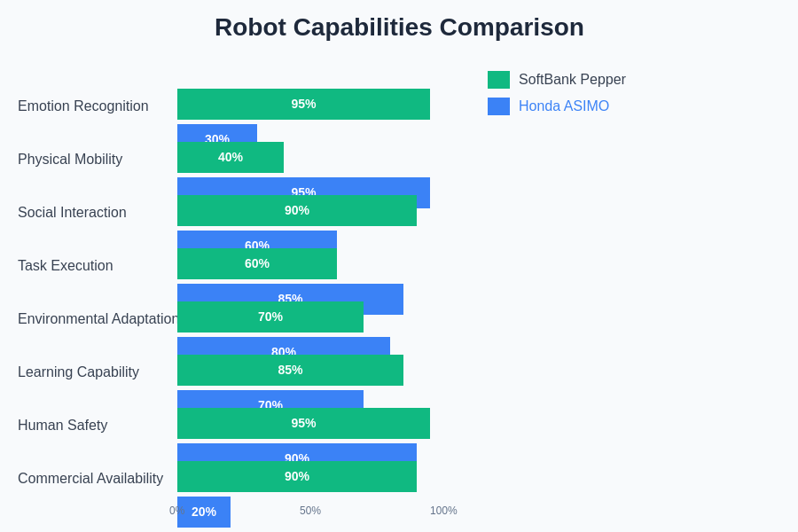
Task: Select the green Emotion Recognition 95% bar
Action: point(303,104)
